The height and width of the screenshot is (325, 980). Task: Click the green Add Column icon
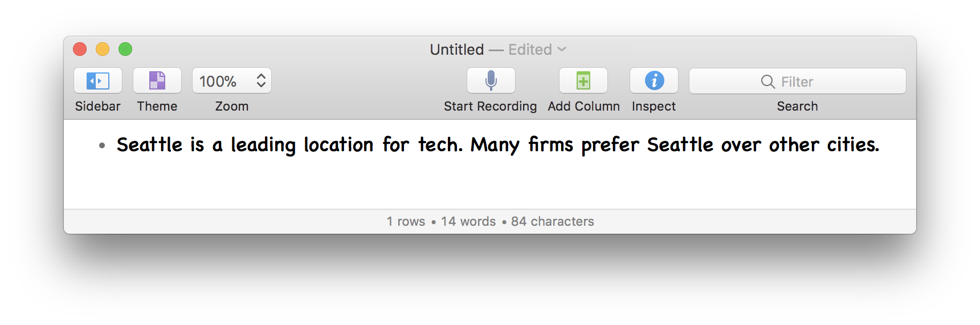583,81
